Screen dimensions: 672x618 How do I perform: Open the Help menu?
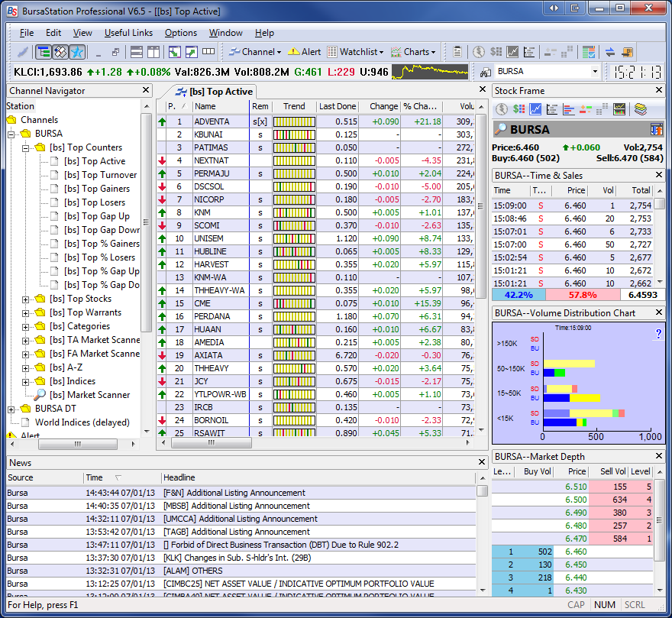[264, 33]
